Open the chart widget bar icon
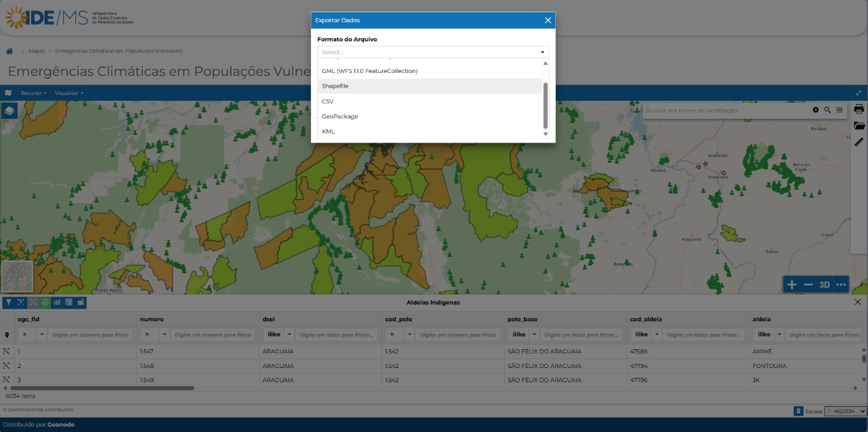Viewport: 868px width, 432px height. point(57,302)
